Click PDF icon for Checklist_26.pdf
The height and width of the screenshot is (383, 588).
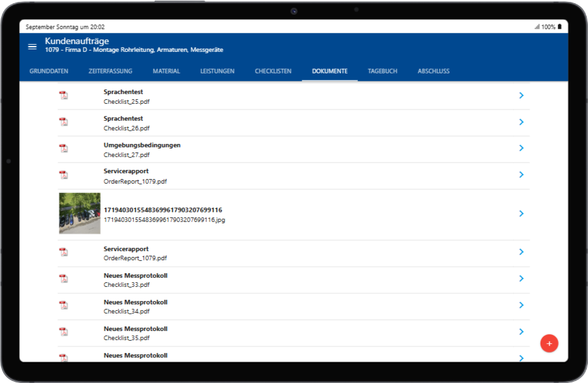64,122
